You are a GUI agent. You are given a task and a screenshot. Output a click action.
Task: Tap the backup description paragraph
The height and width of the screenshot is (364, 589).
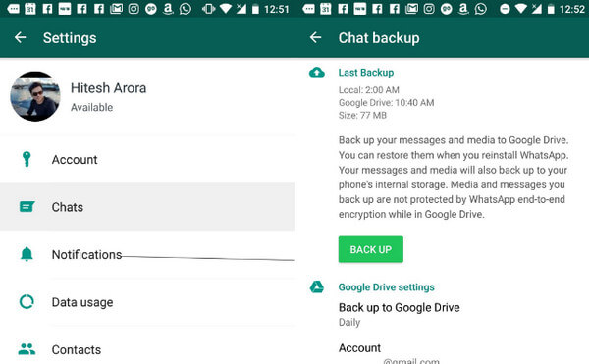tap(454, 178)
